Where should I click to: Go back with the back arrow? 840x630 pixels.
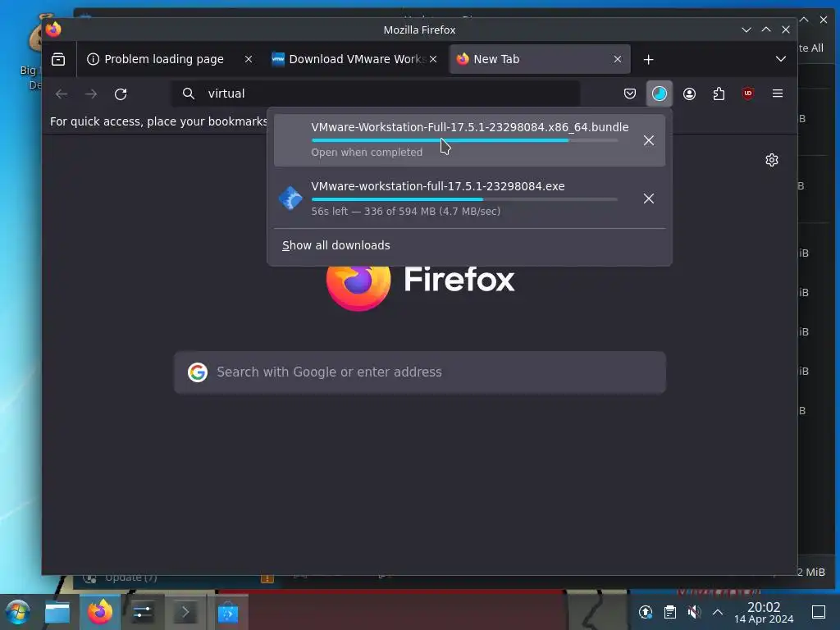[62, 94]
